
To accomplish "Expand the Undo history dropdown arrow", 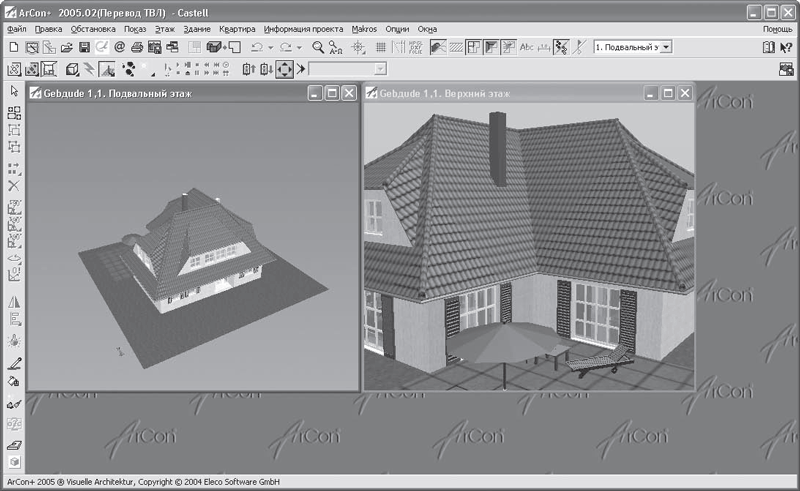I will pyautogui.click(x=272, y=47).
